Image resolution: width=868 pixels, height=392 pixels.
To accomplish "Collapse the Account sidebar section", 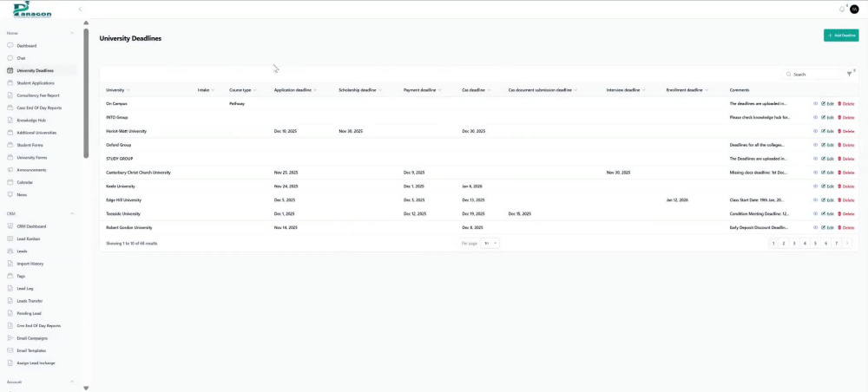I will 72,382.
